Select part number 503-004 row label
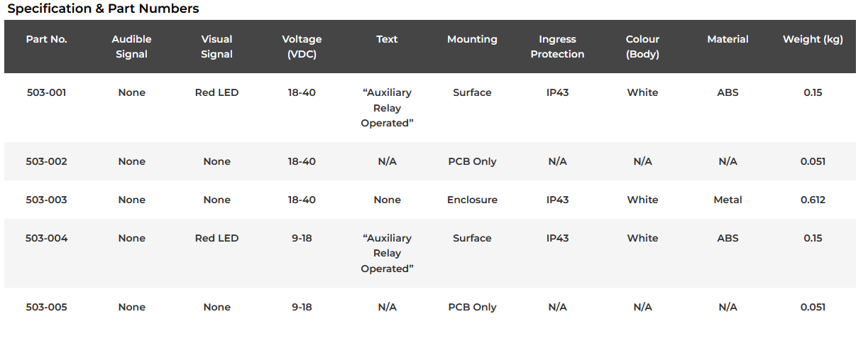 (46, 238)
